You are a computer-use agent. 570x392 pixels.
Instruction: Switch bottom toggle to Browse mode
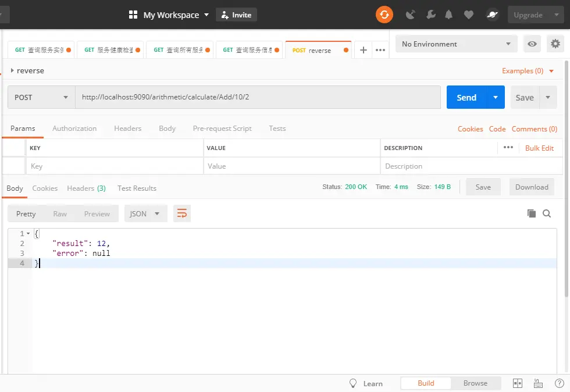[x=475, y=383]
